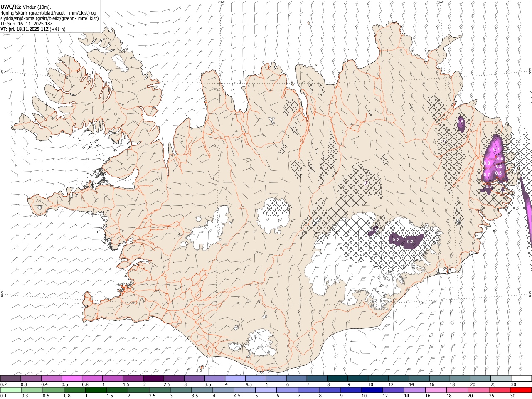The width and height of the screenshot is (532, 399).
Task: Choose the 16 pale pink rain scale swatch
Action: 436,390
